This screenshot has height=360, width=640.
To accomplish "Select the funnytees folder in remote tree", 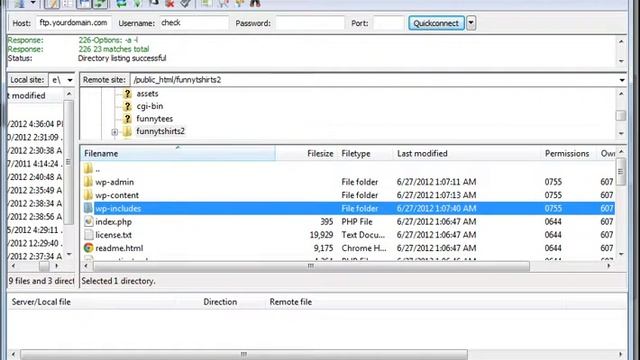I will [155, 119].
